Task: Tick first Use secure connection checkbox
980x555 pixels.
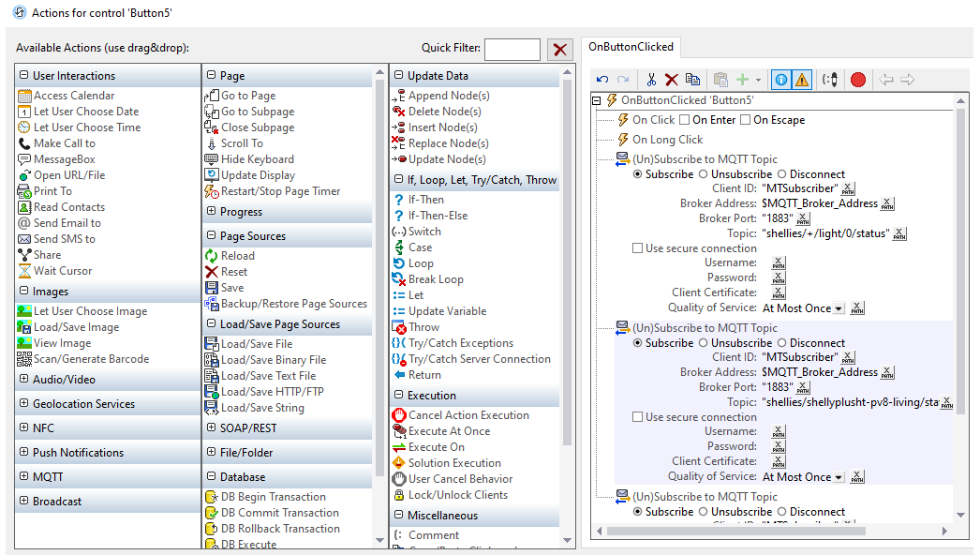Action: coord(638,248)
